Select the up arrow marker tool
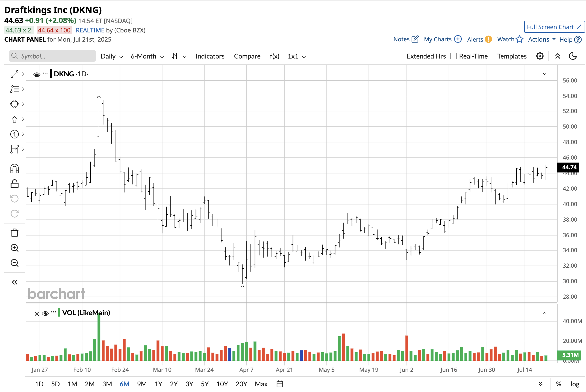This screenshot has height=392, width=586. click(x=15, y=119)
